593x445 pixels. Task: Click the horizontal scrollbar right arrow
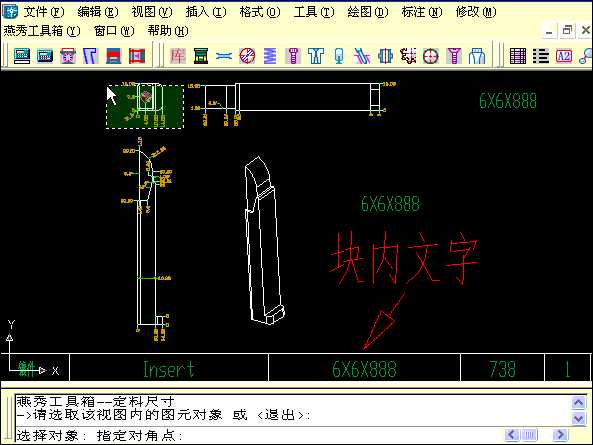(x=560, y=435)
